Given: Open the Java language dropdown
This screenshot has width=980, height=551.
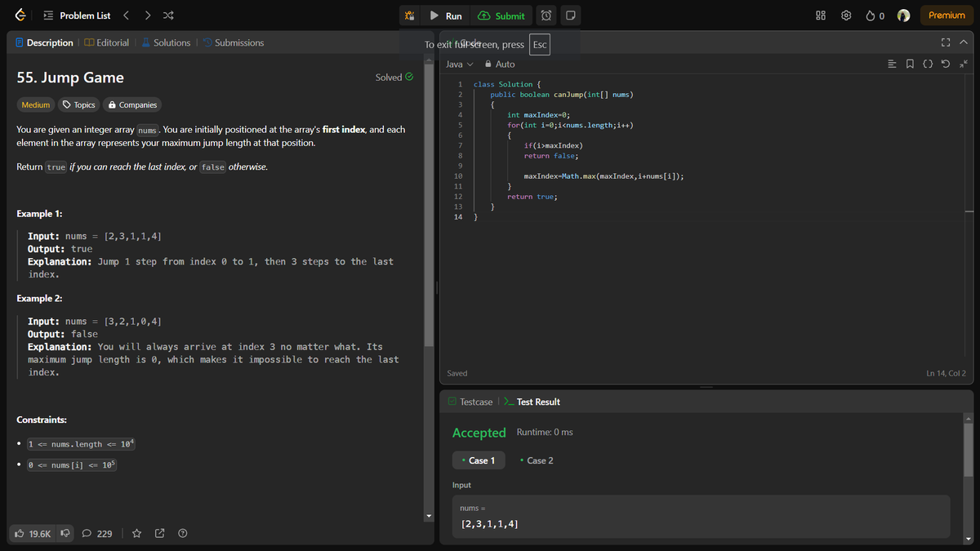Looking at the screenshot, I should (x=460, y=64).
